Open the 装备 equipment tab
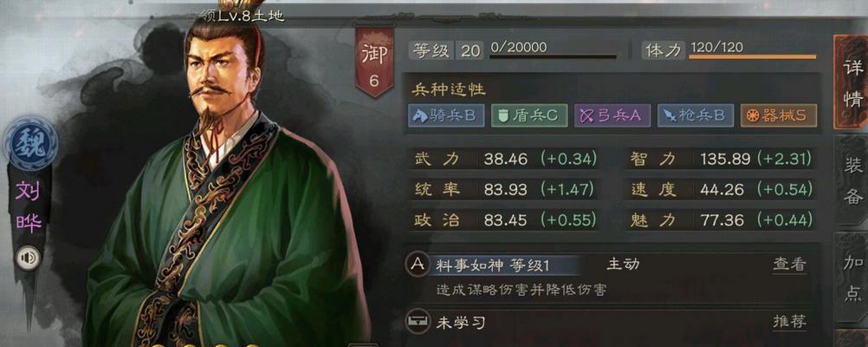 pos(852,180)
